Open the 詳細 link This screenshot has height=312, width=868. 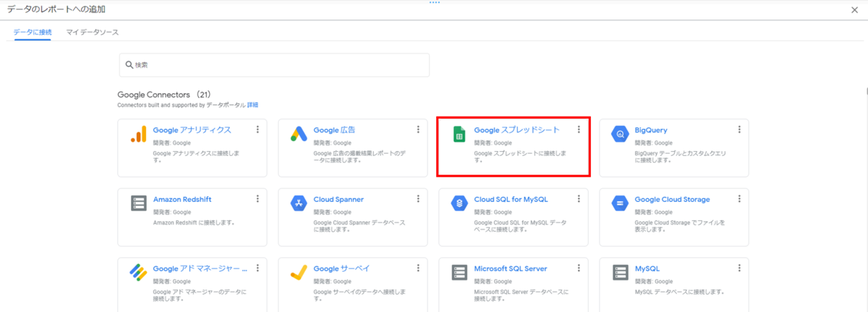pyautogui.click(x=252, y=105)
